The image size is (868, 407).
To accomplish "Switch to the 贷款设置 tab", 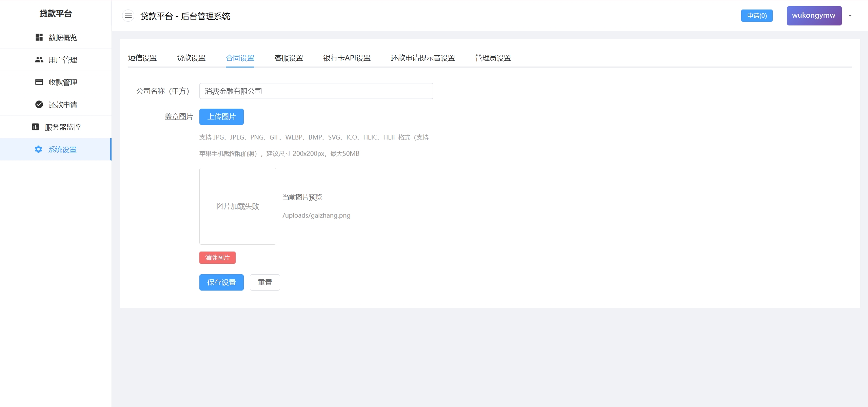I will coord(191,58).
